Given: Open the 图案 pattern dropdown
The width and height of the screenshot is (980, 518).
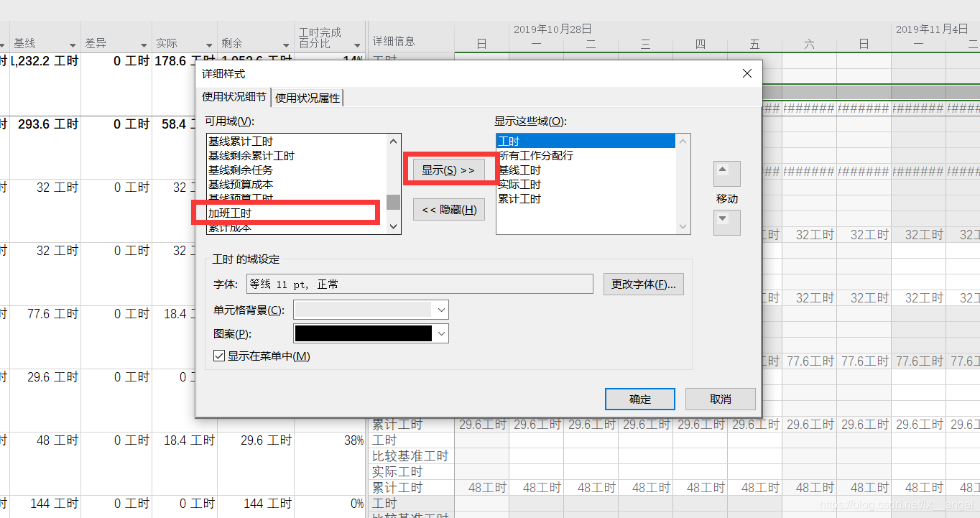Looking at the screenshot, I should coord(442,333).
